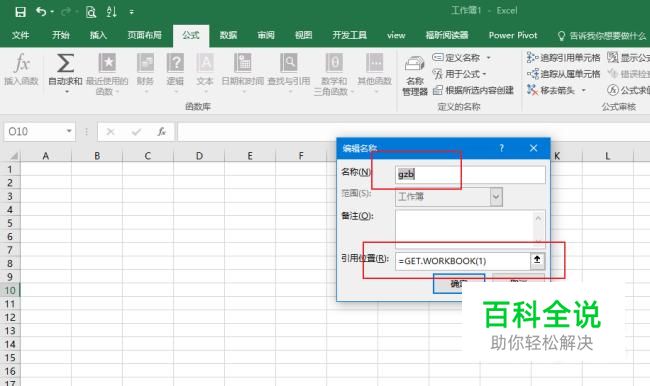
Task: Open the File tab
Action: click(20, 35)
